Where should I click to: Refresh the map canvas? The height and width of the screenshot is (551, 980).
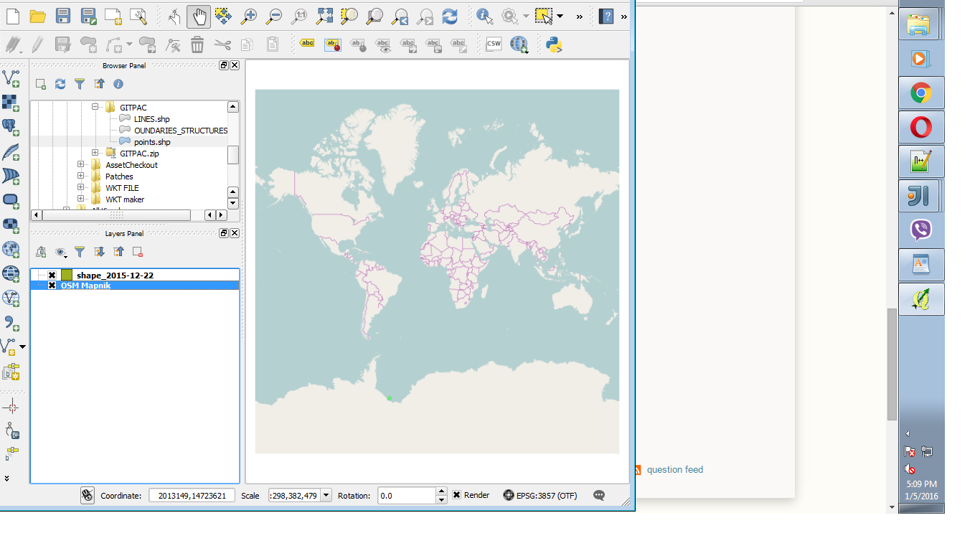450,17
